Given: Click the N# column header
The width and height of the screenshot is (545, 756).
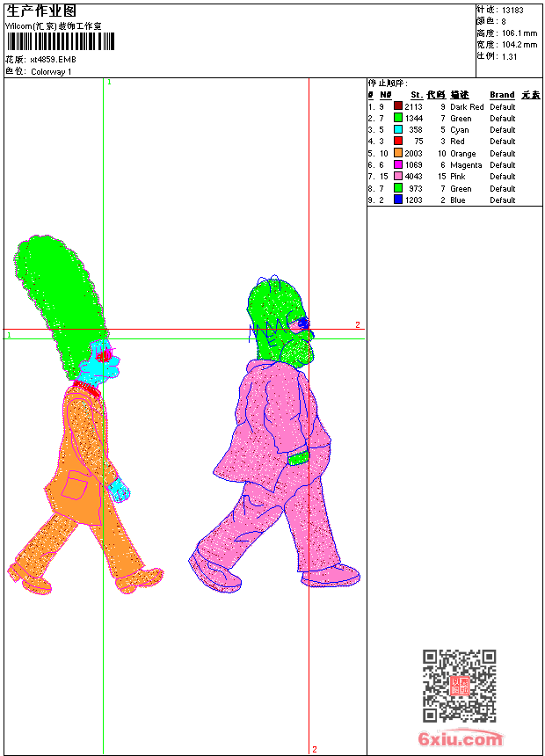Looking at the screenshot, I should pos(385,95).
